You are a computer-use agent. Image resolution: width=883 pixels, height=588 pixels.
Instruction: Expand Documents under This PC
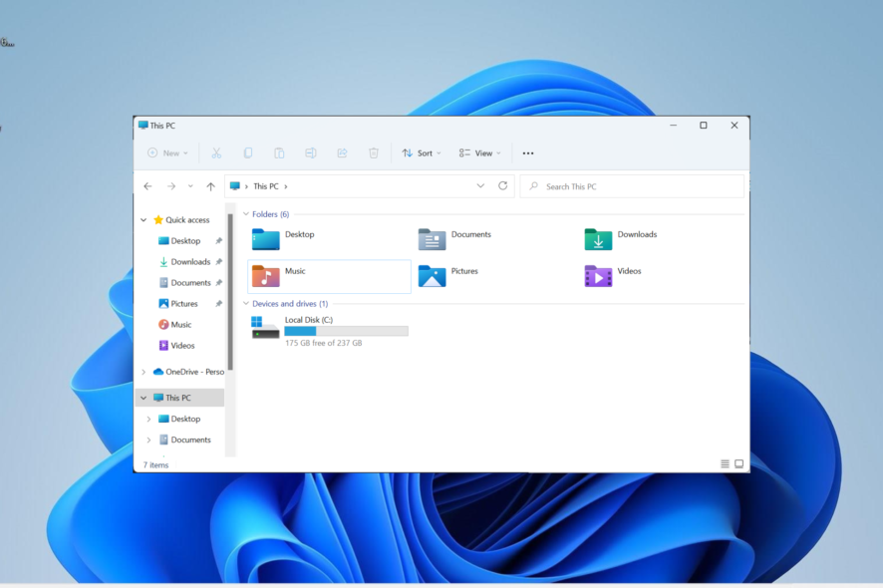148,440
